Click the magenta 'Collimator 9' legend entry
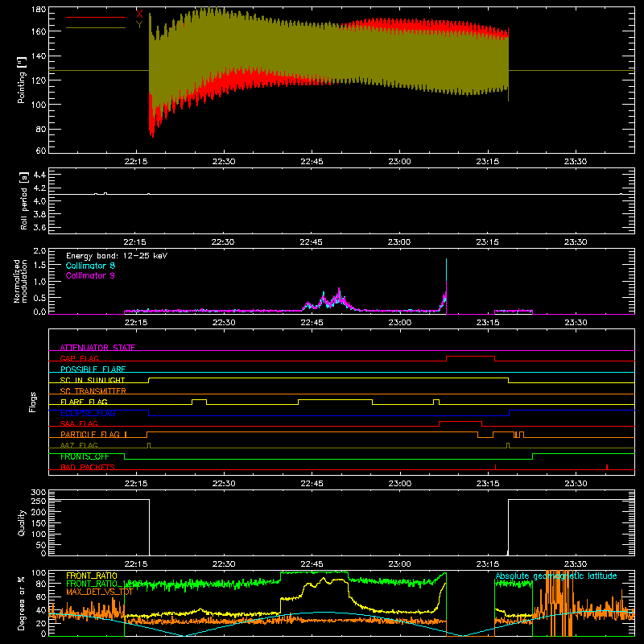The width and height of the screenshot is (644, 644). 90,275
